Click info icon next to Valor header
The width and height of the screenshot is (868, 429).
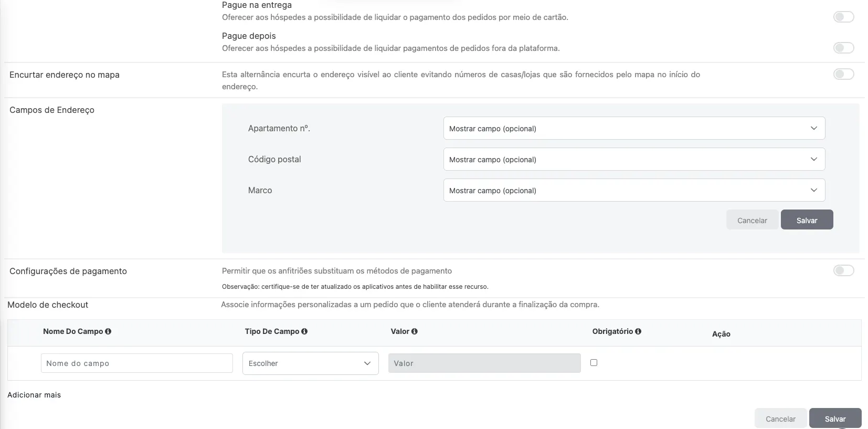(x=415, y=331)
